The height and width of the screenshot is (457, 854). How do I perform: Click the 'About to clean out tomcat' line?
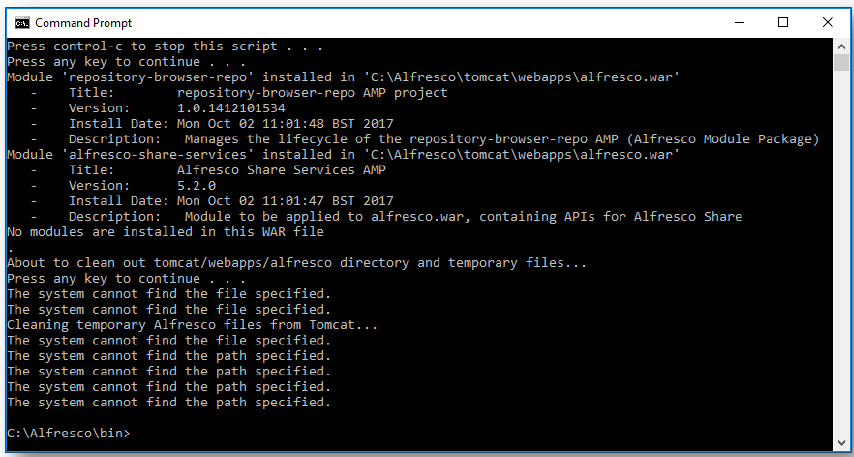[x=296, y=263]
